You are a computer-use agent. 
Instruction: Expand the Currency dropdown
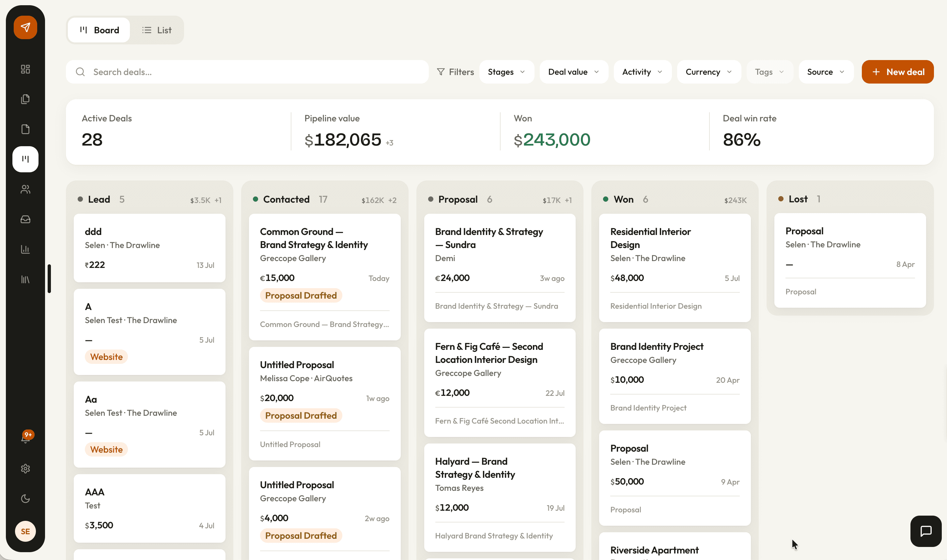708,72
